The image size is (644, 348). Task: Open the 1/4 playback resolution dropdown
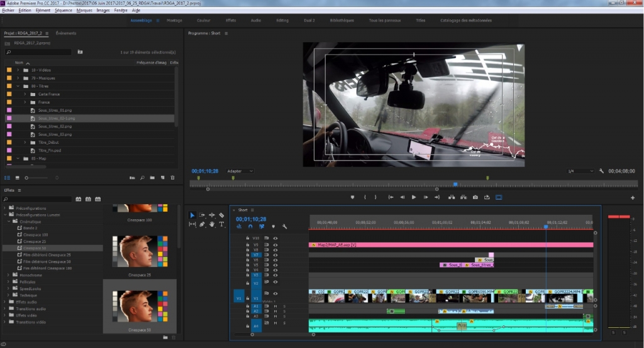tap(580, 171)
